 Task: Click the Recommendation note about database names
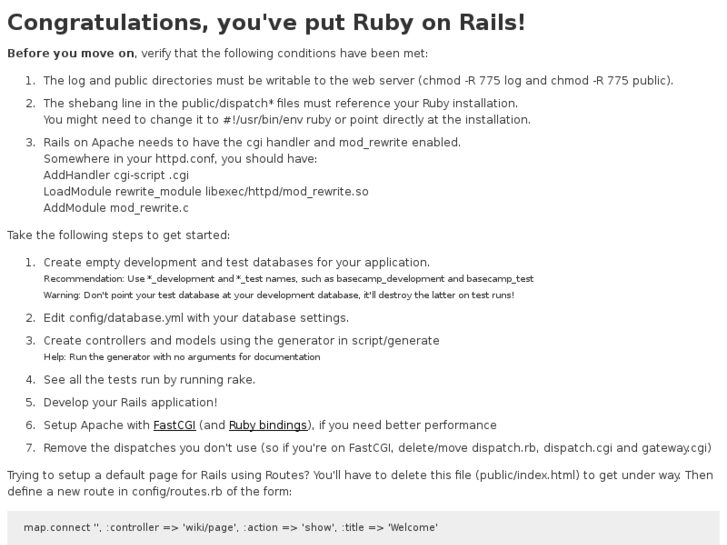pyautogui.click(x=288, y=279)
